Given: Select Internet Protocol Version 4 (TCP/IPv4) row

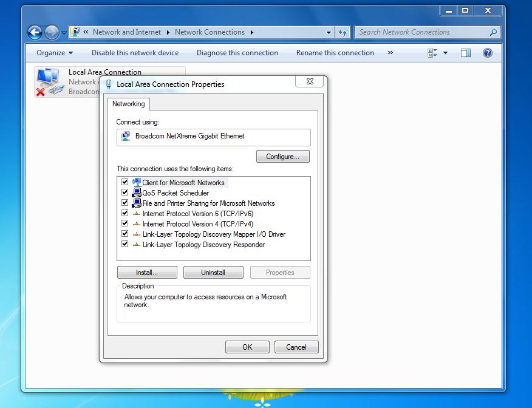Looking at the screenshot, I should 198,224.
